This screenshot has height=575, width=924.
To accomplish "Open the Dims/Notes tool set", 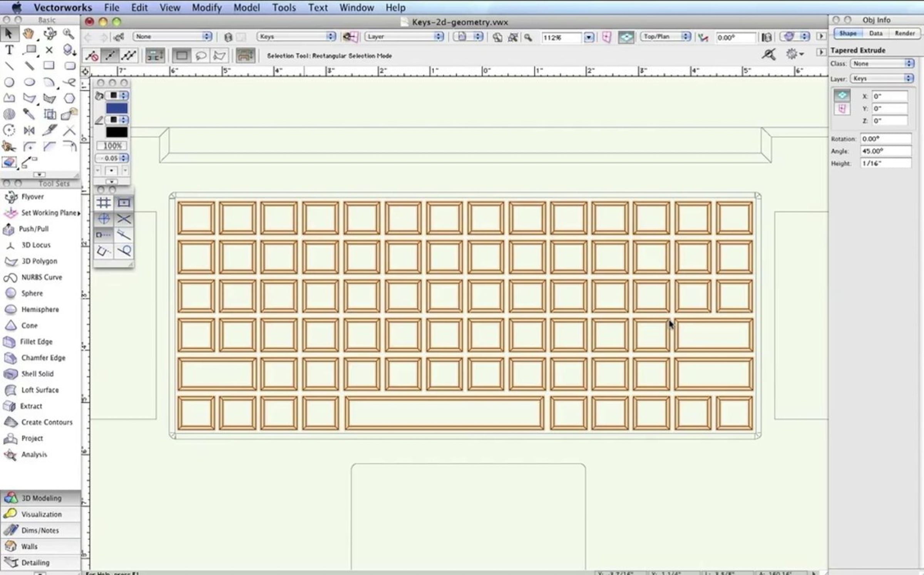I will (x=40, y=530).
